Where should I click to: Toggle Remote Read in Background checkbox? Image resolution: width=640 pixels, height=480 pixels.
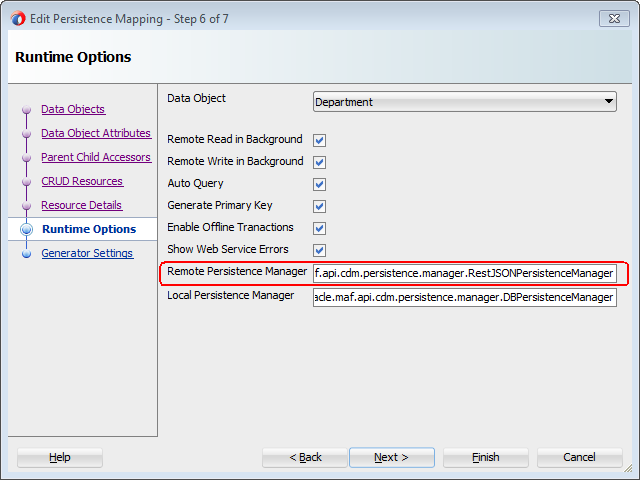click(x=319, y=140)
